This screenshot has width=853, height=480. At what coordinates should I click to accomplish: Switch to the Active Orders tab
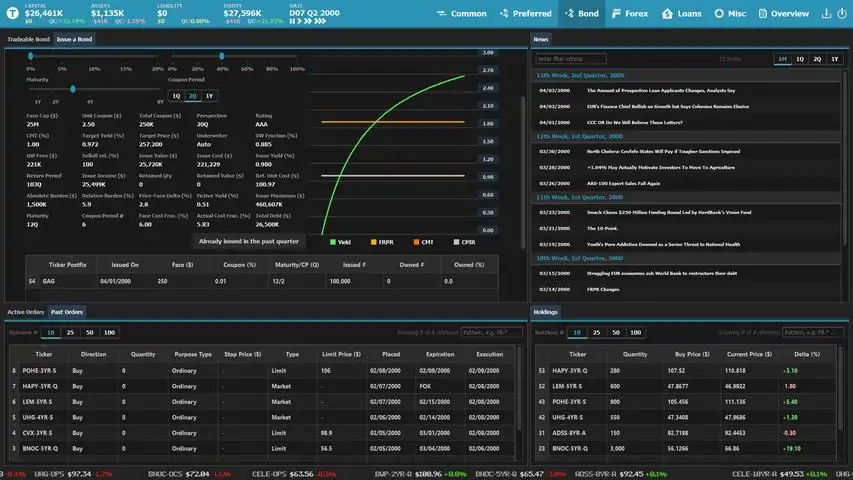pyautogui.click(x=26, y=312)
